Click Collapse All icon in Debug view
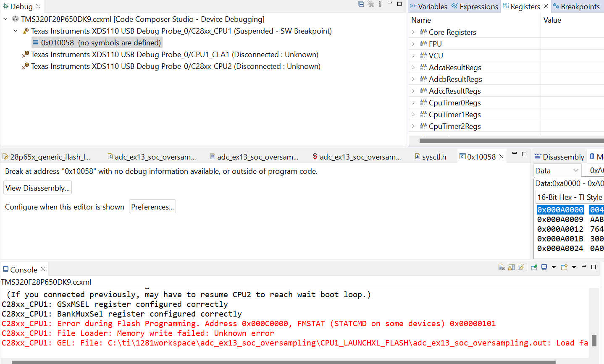Screen dimensions: 604x364 361,4
